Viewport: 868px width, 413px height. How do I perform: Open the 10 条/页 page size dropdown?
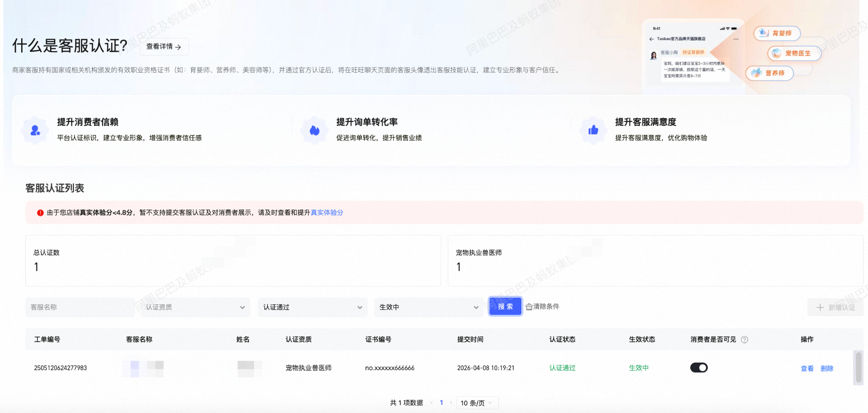(477, 403)
